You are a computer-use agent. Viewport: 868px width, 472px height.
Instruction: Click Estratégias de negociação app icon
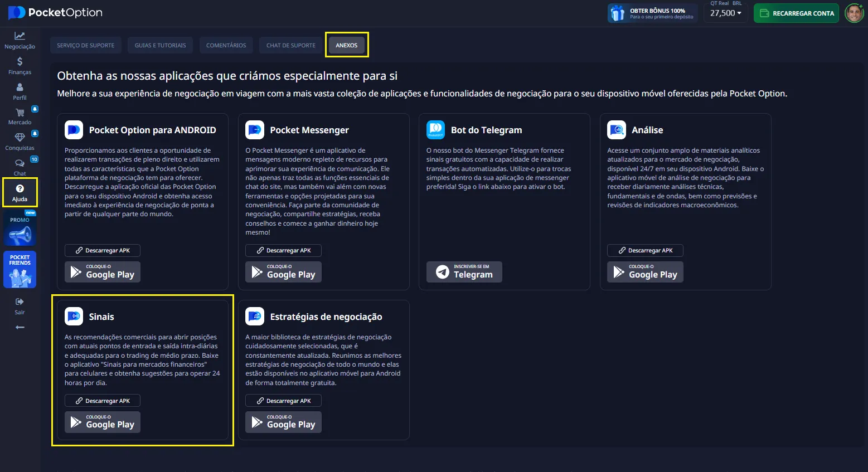coord(255,317)
